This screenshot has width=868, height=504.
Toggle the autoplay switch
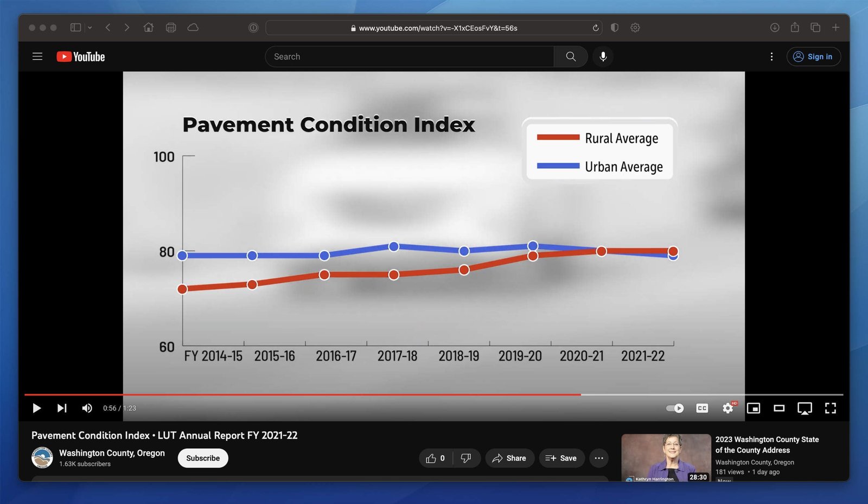pyautogui.click(x=675, y=408)
